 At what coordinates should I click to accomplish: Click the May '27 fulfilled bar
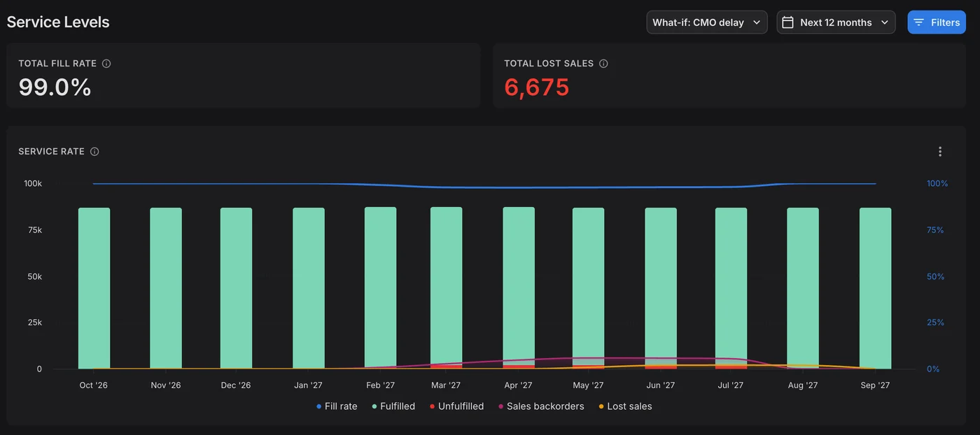[588, 285]
